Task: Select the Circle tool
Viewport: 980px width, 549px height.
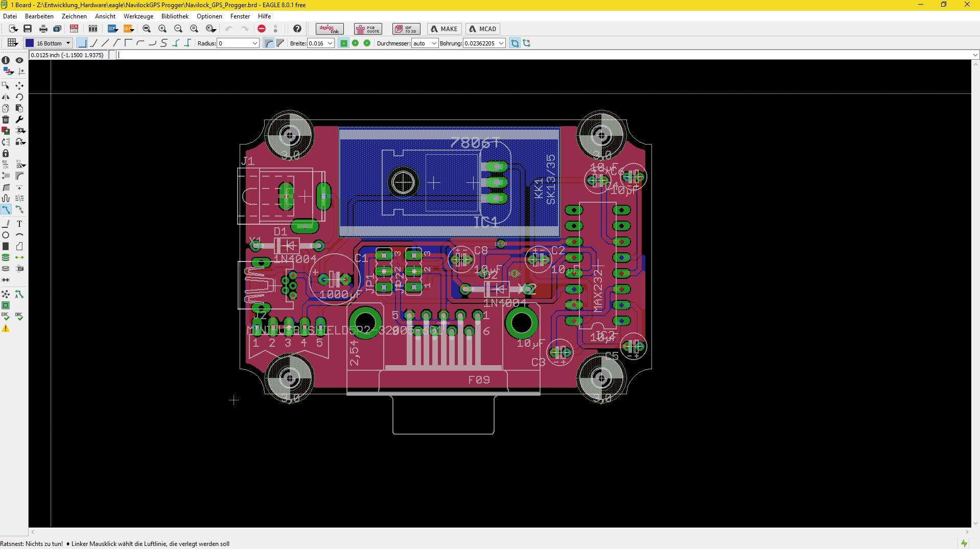Action: (x=6, y=235)
